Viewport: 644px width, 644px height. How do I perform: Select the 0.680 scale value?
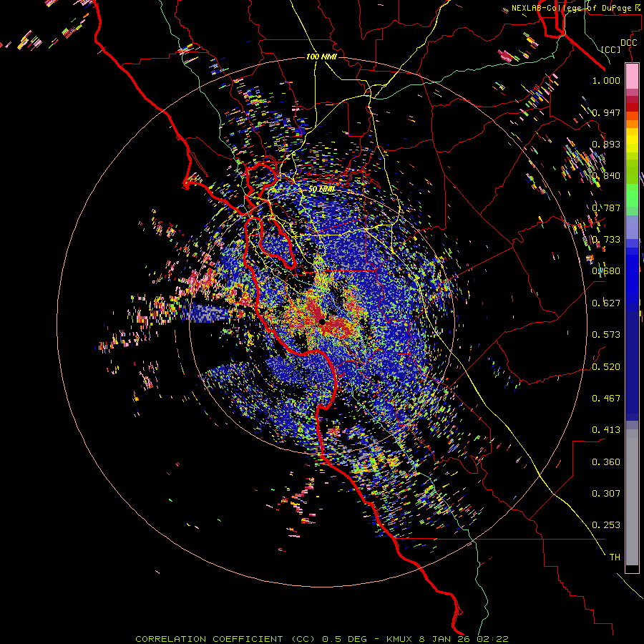(606, 271)
